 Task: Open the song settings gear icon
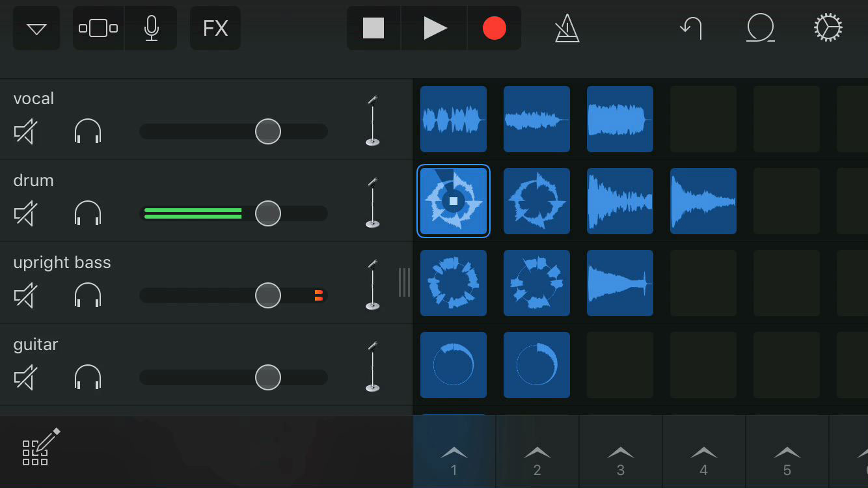[x=828, y=28]
